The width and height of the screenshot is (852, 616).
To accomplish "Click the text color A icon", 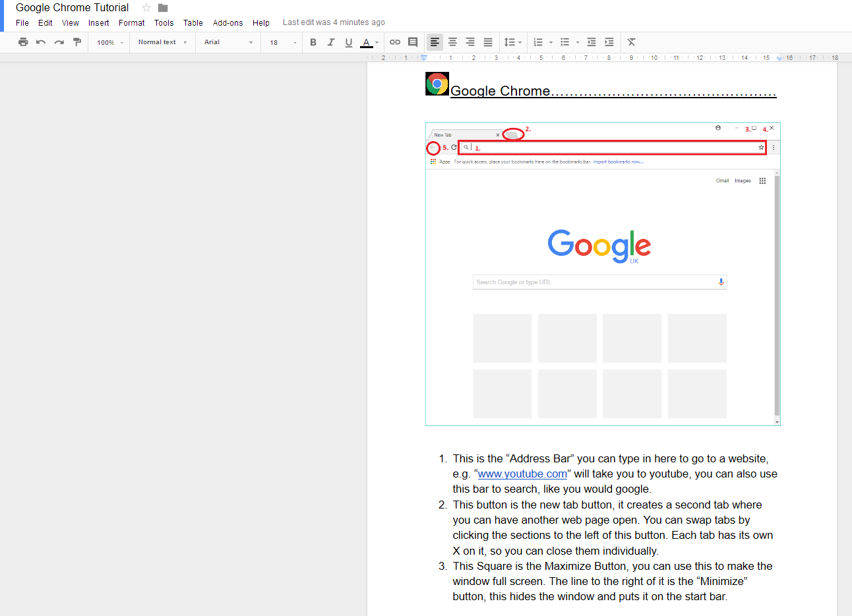I will [x=367, y=42].
